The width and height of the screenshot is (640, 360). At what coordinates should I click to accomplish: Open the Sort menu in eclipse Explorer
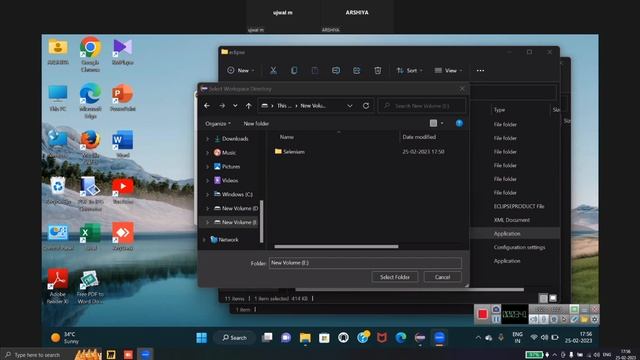coord(409,71)
